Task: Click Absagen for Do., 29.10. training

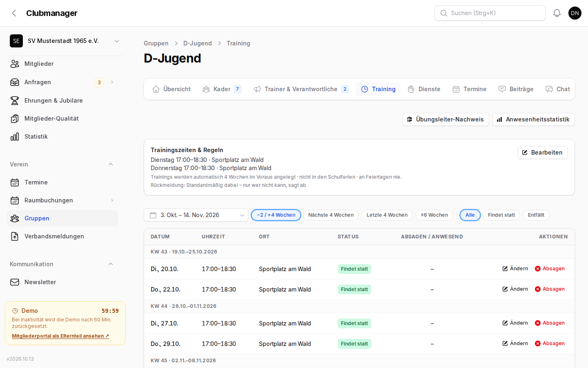Action: coord(550,343)
